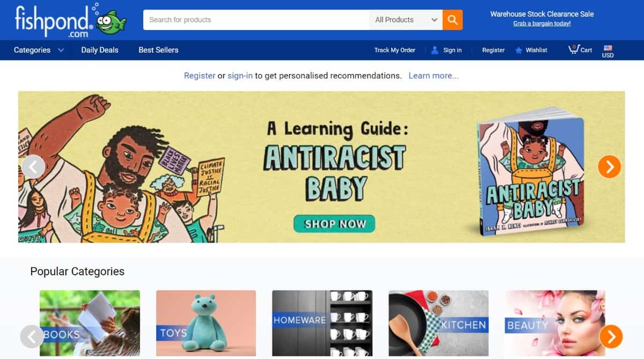Show previous popular categories with grey arrow
Viewport: 644px width, 359px height.
pos(32,336)
